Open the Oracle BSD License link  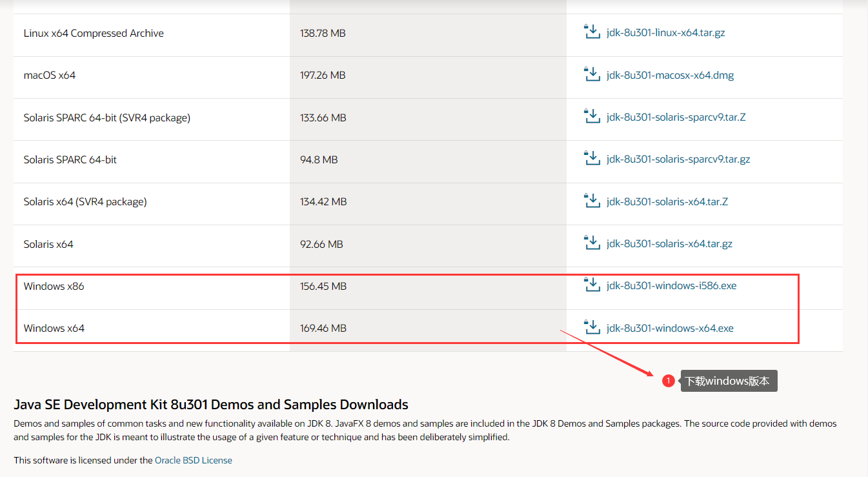point(194,460)
